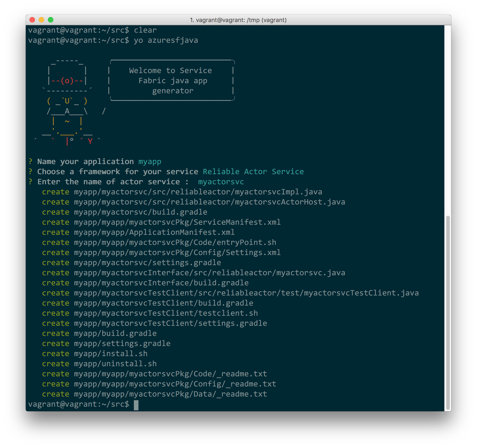Screen dimensions: 477x448
Task: Click the clear command in history
Action: (145, 30)
